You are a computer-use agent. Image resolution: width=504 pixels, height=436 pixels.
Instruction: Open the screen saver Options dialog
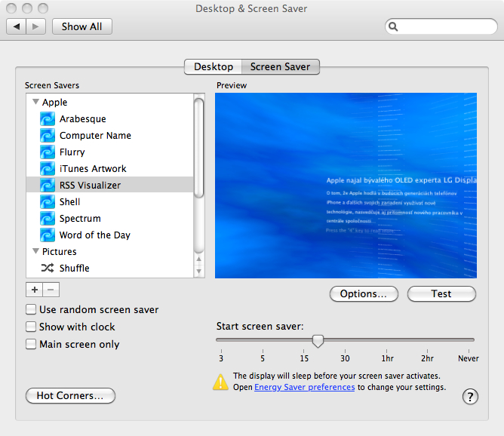[x=364, y=293]
